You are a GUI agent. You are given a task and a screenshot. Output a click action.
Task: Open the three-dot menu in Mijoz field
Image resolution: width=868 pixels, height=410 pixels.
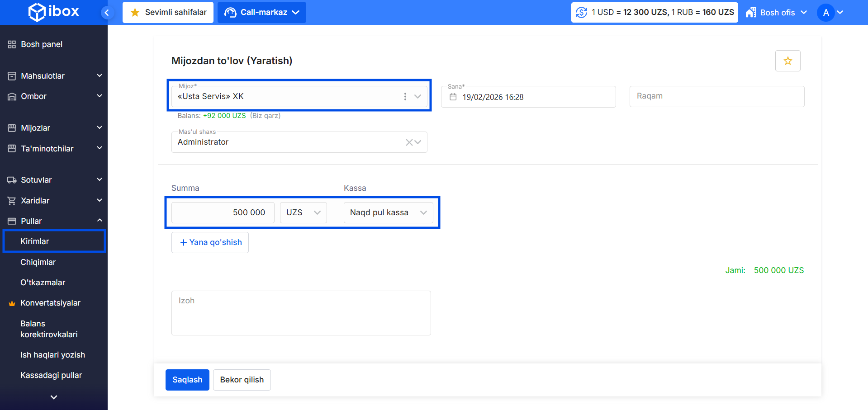pos(405,97)
